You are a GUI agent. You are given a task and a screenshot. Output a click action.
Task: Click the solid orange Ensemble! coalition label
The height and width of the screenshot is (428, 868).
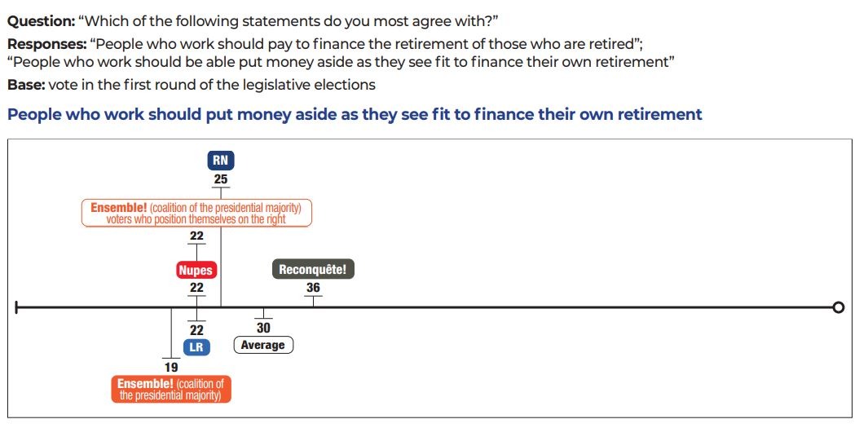click(x=171, y=389)
